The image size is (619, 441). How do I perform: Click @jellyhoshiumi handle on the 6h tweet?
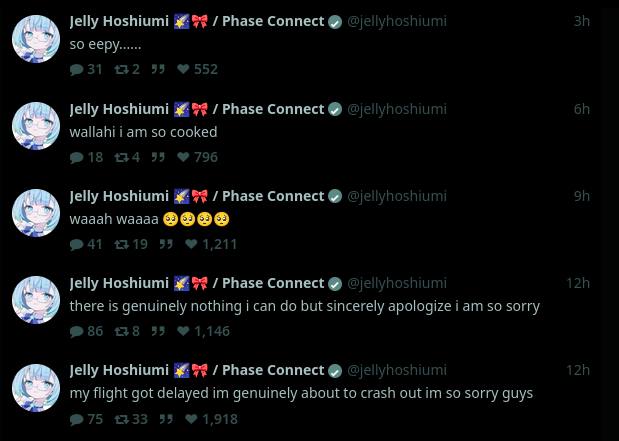(x=397, y=109)
